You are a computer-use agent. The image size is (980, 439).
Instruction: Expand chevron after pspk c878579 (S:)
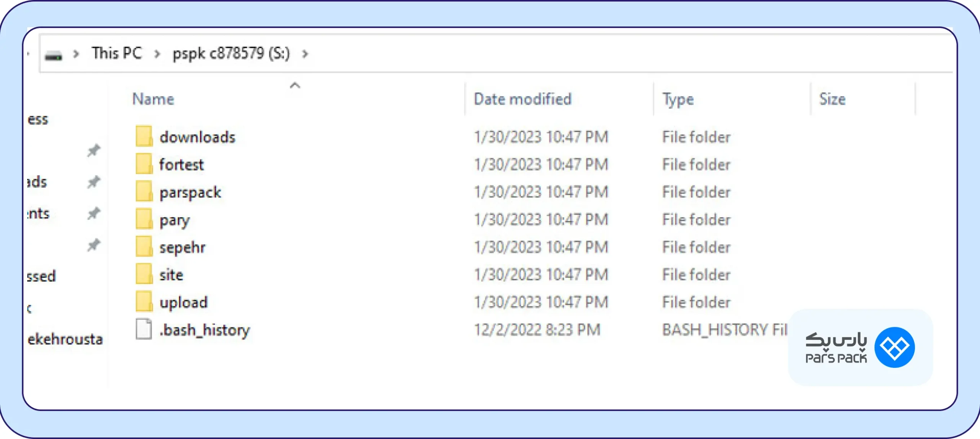point(305,54)
